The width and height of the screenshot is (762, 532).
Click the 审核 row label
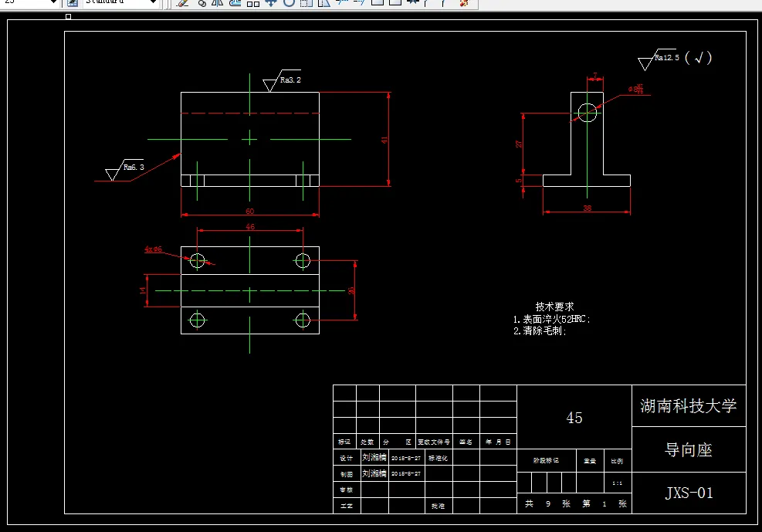[346, 490]
